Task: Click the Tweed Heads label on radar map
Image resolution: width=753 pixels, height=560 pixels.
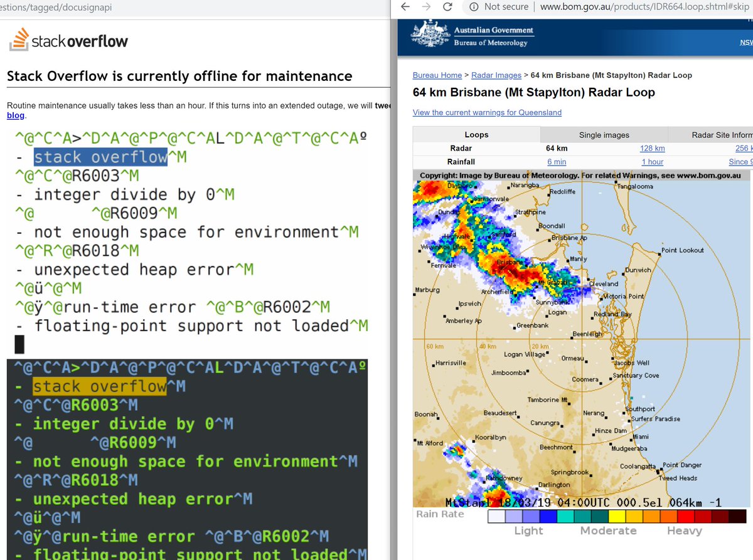Action: click(x=678, y=478)
